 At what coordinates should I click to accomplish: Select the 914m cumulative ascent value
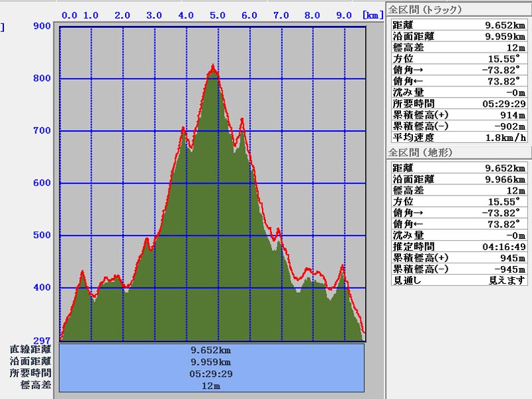[511, 115]
